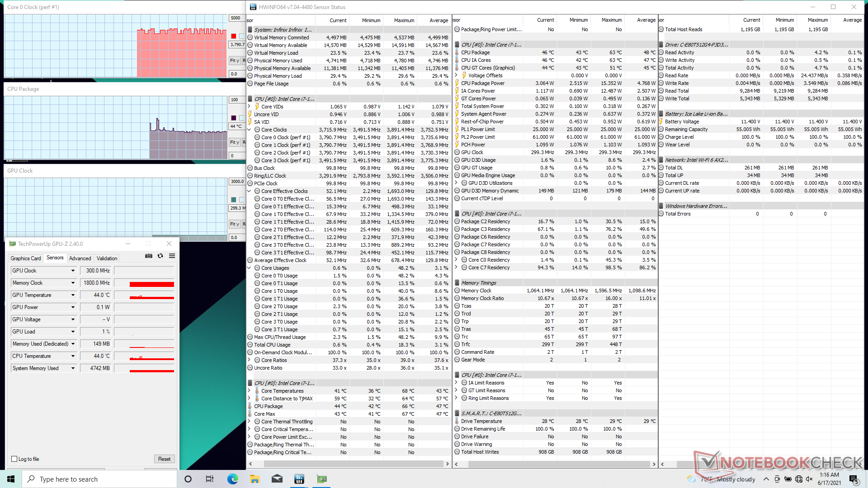
Task: Open CPU Temperature sensor dropdown
Action: click(73, 356)
